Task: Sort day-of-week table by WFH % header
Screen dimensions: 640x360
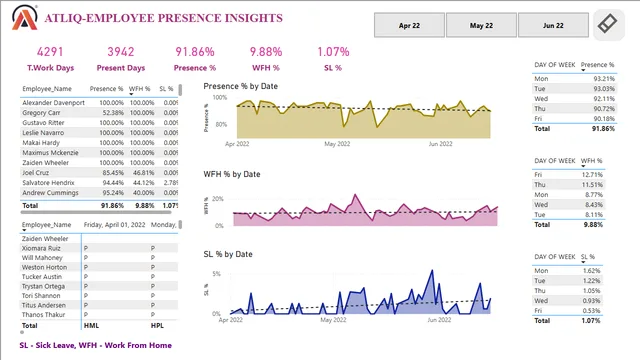Action: [x=591, y=160]
